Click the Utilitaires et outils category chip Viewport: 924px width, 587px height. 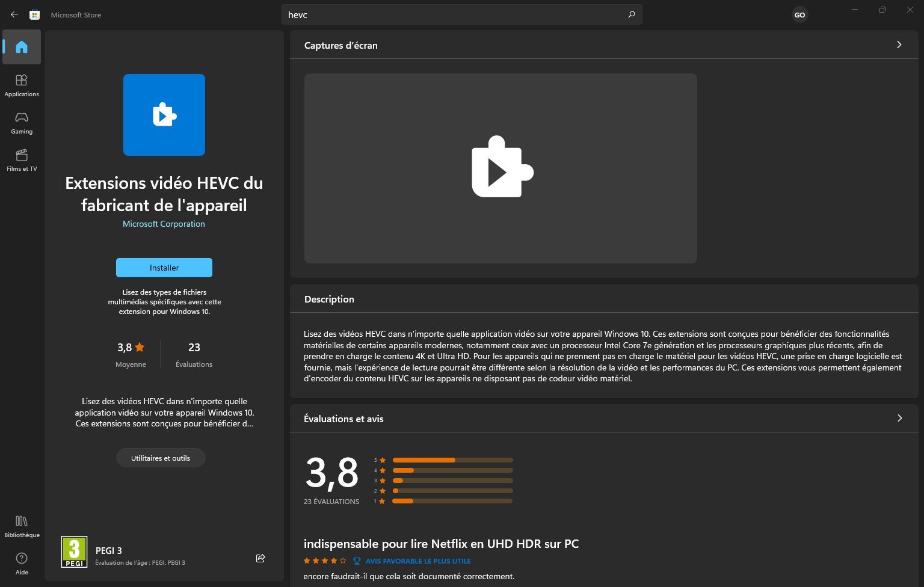(x=161, y=458)
